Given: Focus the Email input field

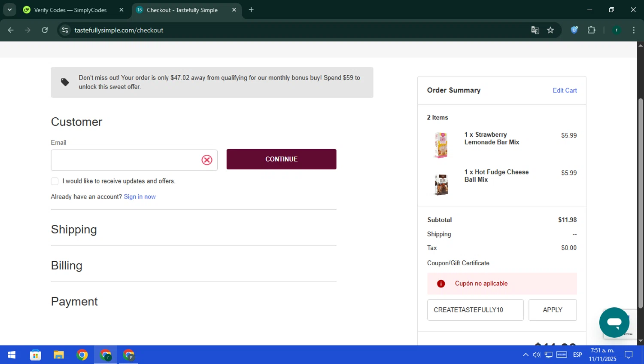Looking at the screenshot, I should (x=134, y=160).
